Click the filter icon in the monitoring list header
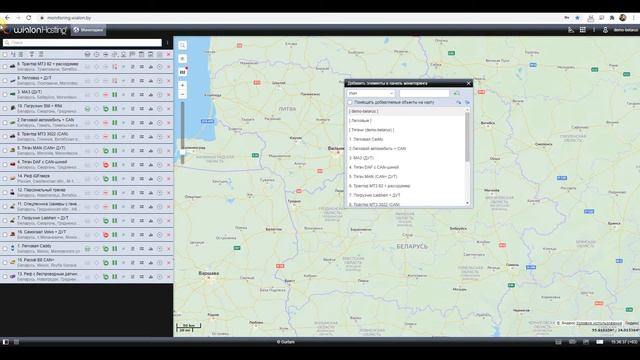The image size is (640, 360). [x=31, y=54]
